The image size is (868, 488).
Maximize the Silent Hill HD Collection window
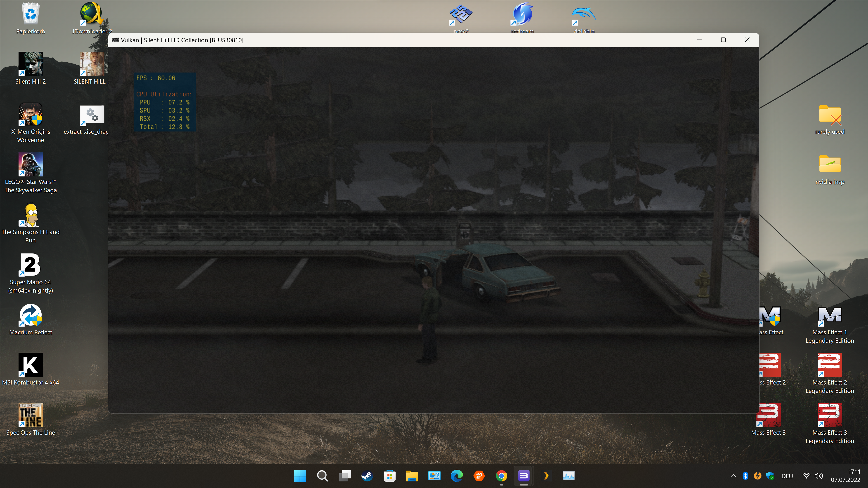(723, 40)
